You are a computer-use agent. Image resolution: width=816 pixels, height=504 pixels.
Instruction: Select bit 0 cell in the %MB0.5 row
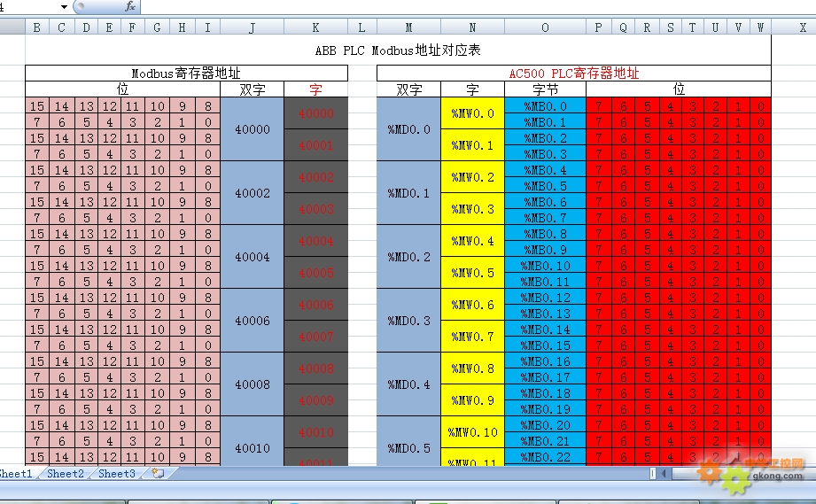click(761, 186)
